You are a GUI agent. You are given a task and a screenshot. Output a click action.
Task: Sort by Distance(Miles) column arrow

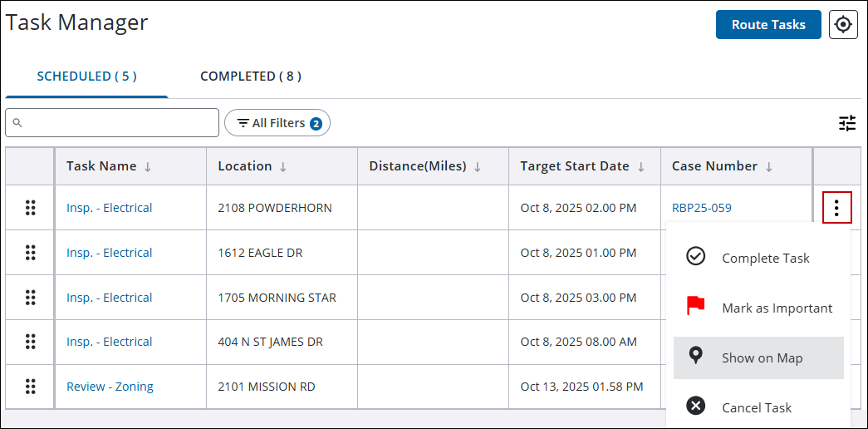point(478,167)
